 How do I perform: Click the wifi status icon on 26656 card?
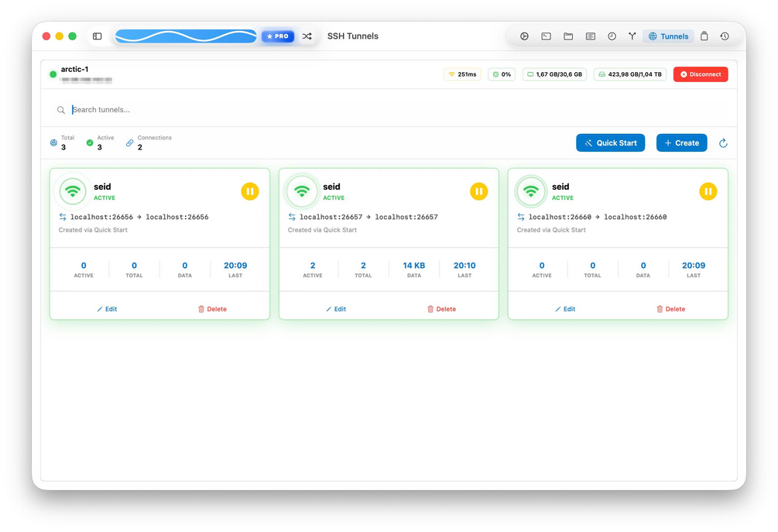coord(73,191)
